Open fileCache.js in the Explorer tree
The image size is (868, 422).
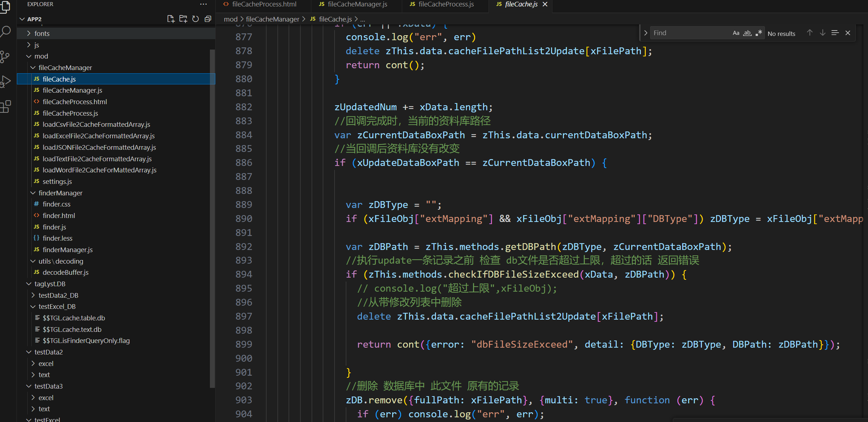[116, 79]
